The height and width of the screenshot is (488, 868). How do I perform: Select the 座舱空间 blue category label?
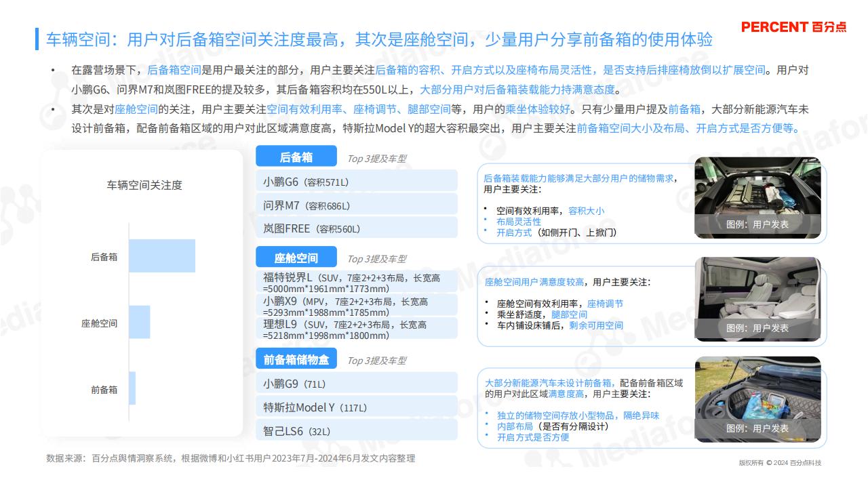296,258
